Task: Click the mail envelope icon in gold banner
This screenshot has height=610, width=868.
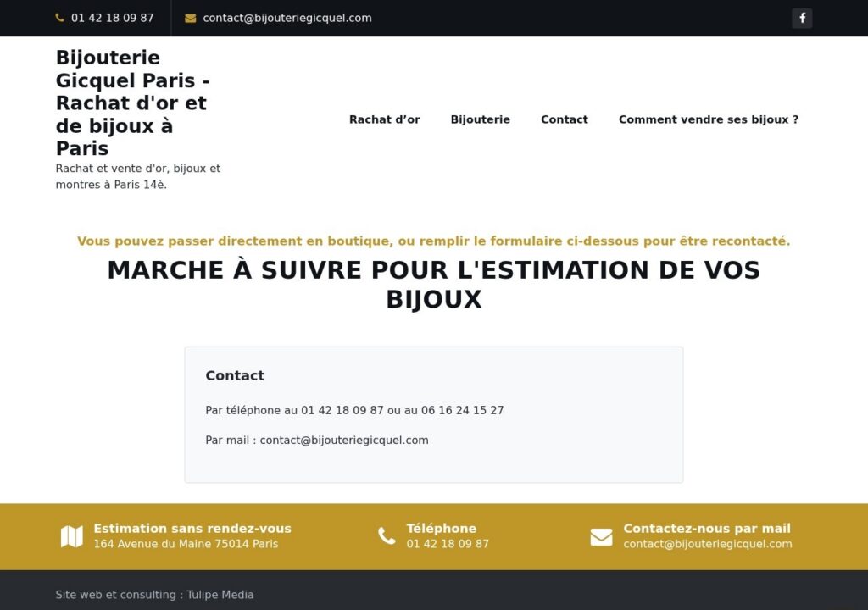Action: [x=601, y=536]
